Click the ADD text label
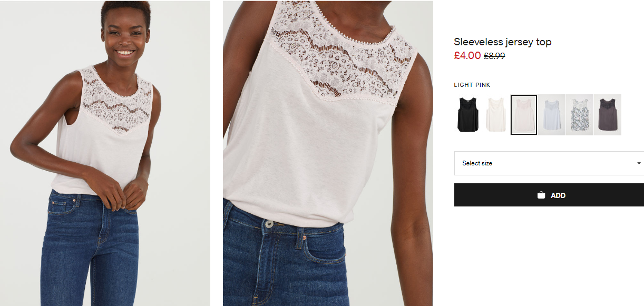 [558, 195]
